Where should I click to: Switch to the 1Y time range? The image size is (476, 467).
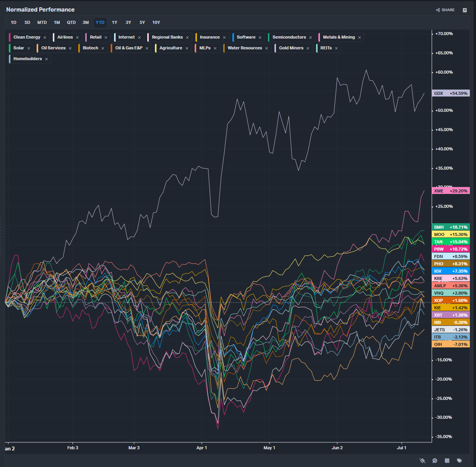click(114, 22)
